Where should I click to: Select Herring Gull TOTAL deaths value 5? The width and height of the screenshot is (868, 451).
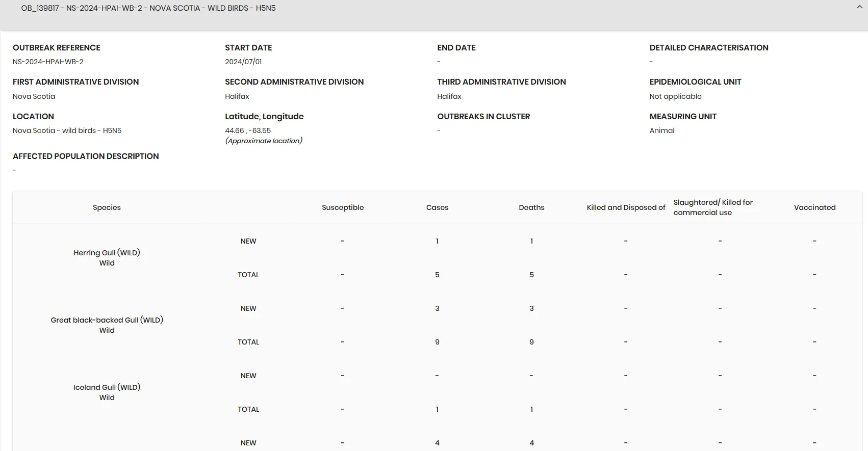(531, 275)
